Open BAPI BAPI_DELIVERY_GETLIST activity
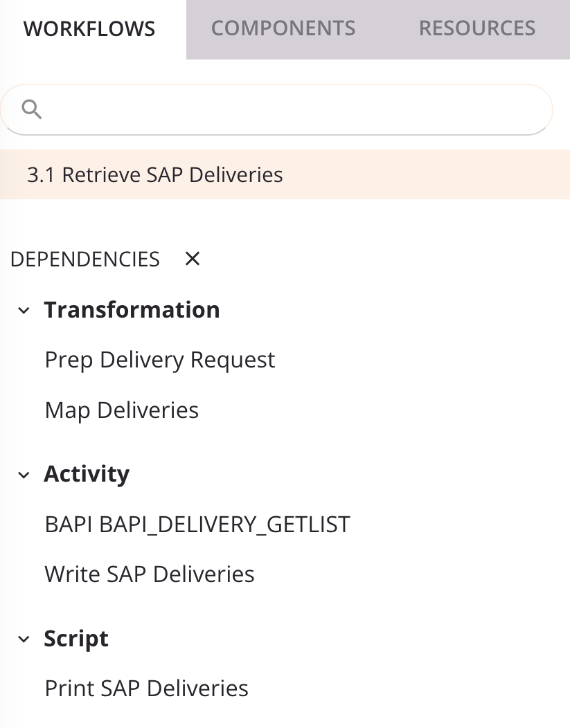570x728 pixels. coord(196,524)
